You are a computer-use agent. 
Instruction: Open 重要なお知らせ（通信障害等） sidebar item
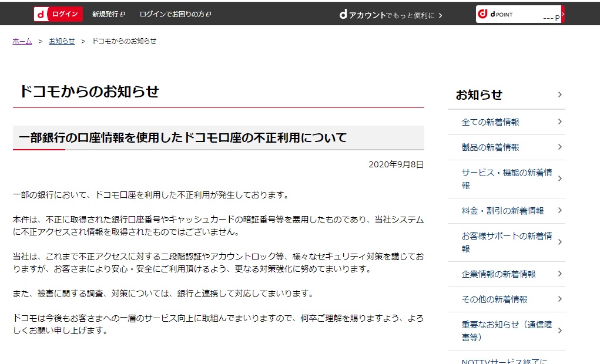coord(507,331)
